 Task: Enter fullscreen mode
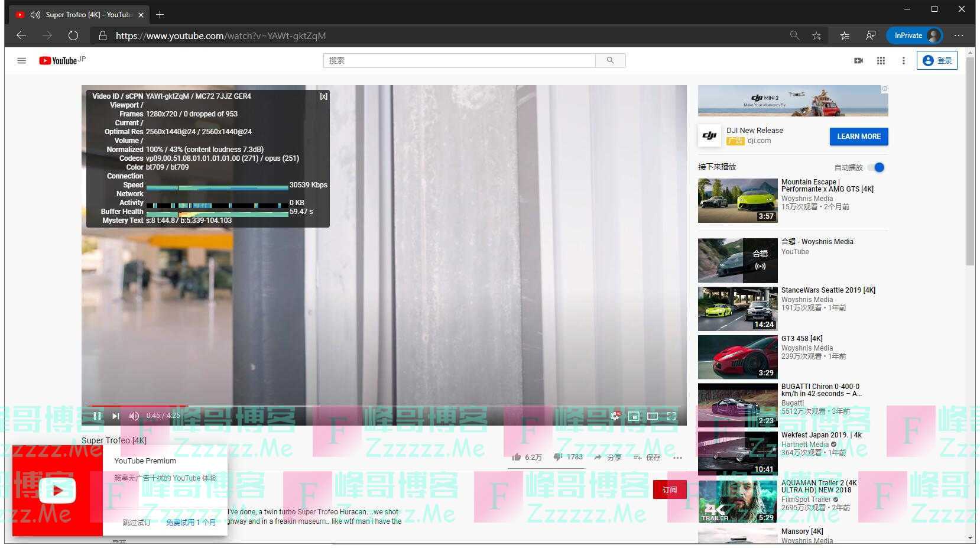671,416
